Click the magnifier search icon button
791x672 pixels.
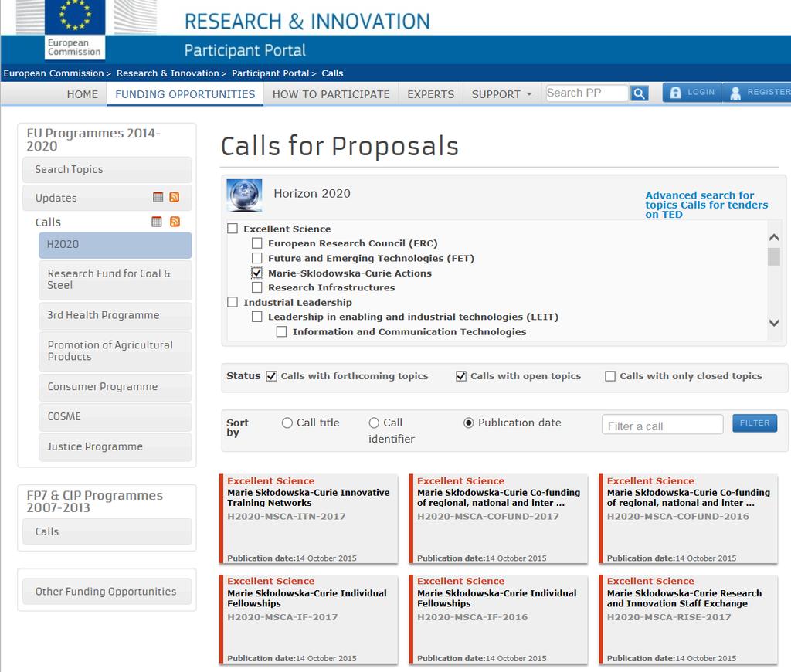coord(639,93)
